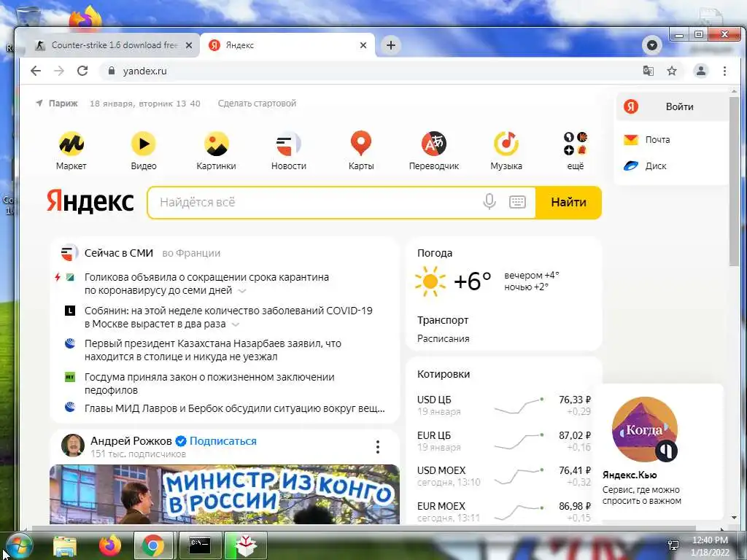Bookmark this page with star icon
Screen dimensions: 747x560
pyautogui.click(x=672, y=71)
